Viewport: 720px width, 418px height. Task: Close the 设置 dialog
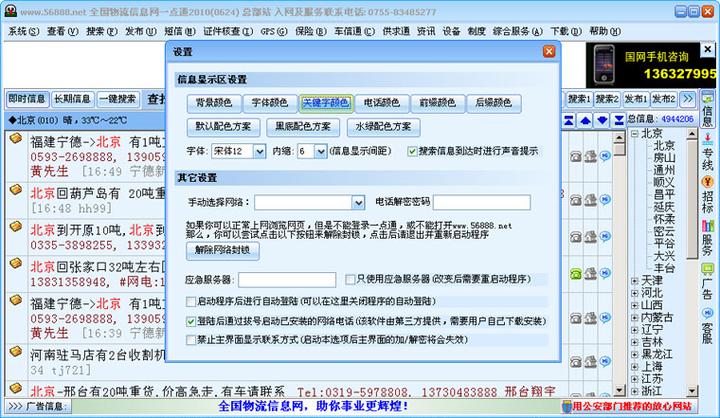pyautogui.click(x=549, y=51)
